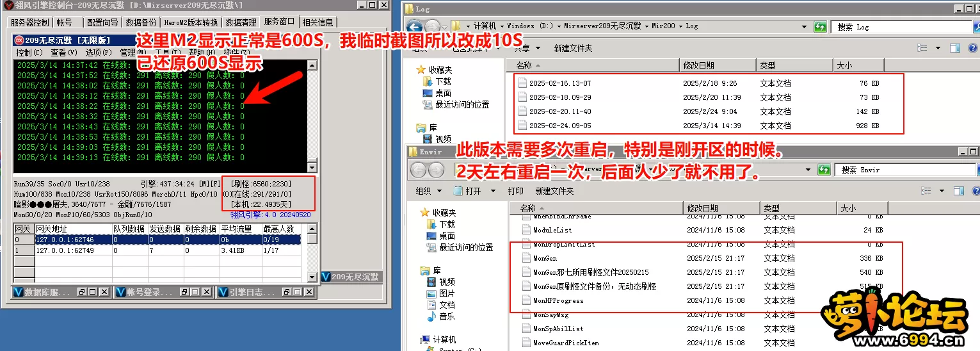Click the 平均流量 column header
This screenshot has height=351, width=980.
pyautogui.click(x=240, y=229)
